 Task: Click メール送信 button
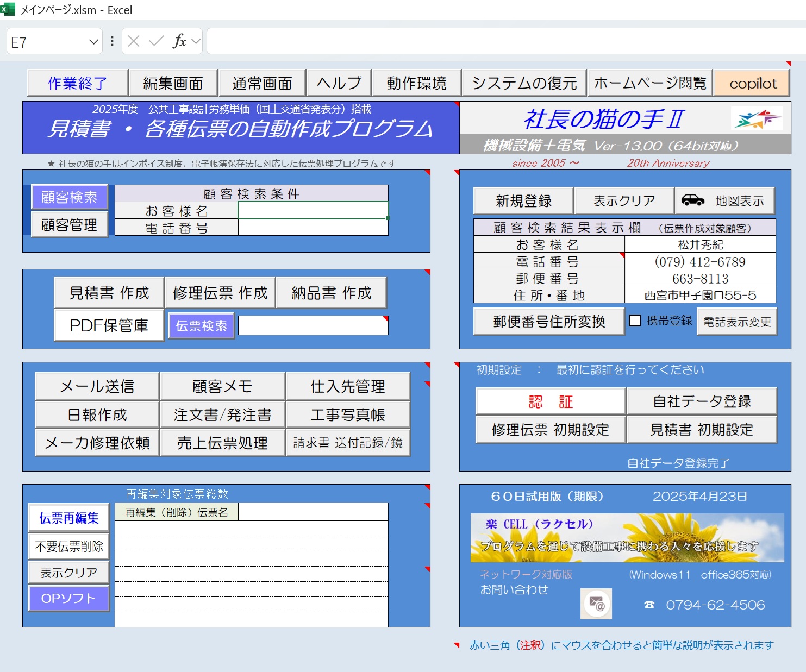pyautogui.click(x=97, y=386)
